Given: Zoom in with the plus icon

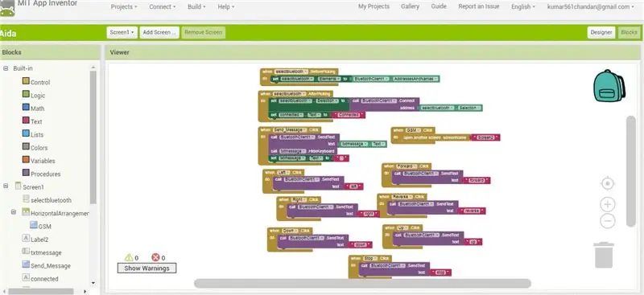Looking at the screenshot, I should click(x=608, y=204).
